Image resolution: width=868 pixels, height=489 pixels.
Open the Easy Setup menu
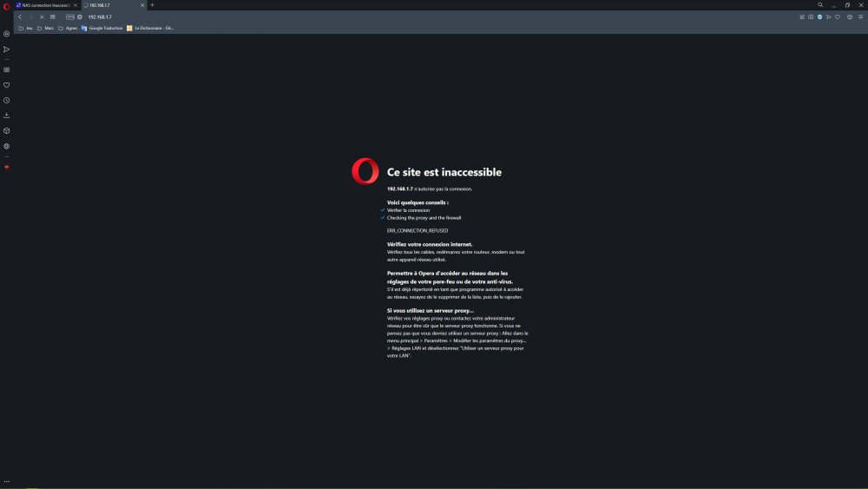click(x=861, y=17)
